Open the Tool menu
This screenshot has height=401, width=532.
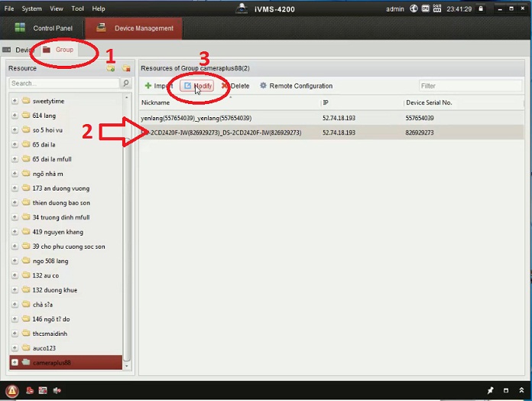coord(78,8)
